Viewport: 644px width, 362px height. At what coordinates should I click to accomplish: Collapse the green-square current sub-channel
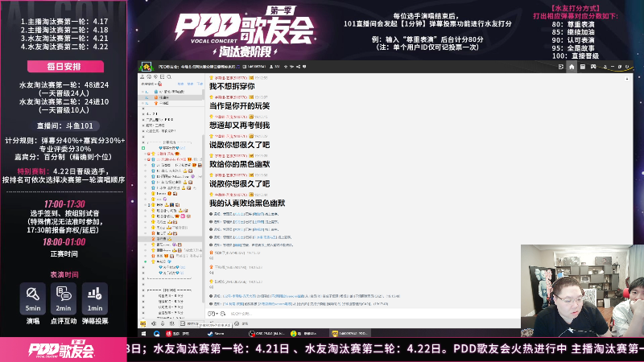pyautogui.click(x=143, y=148)
